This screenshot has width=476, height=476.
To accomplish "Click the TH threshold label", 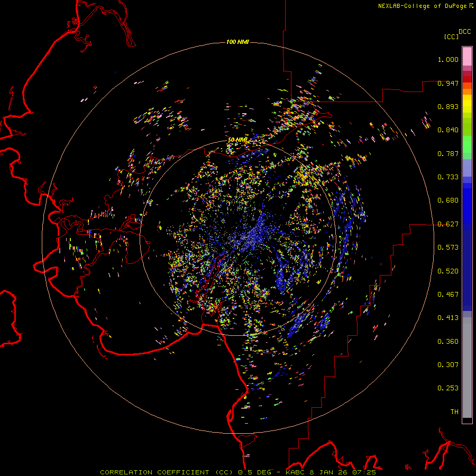I will [x=454, y=412].
